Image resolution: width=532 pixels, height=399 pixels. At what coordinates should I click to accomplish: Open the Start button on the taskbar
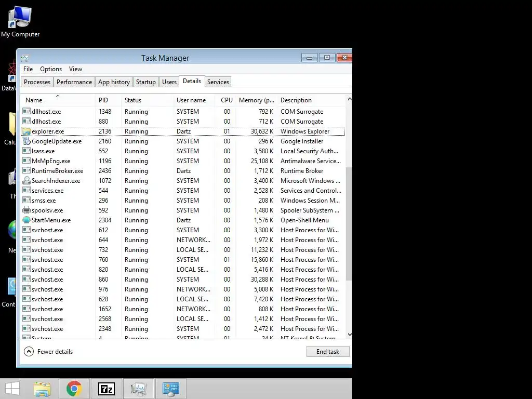click(12, 389)
